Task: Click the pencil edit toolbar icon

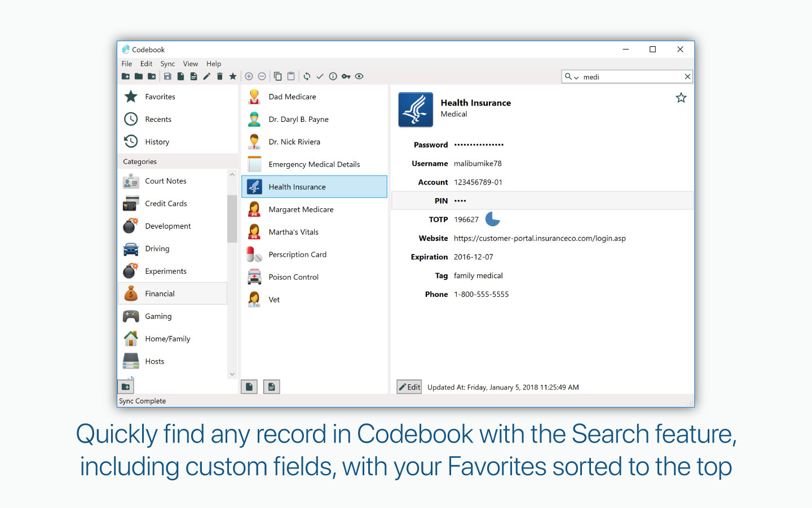Action: (206, 76)
